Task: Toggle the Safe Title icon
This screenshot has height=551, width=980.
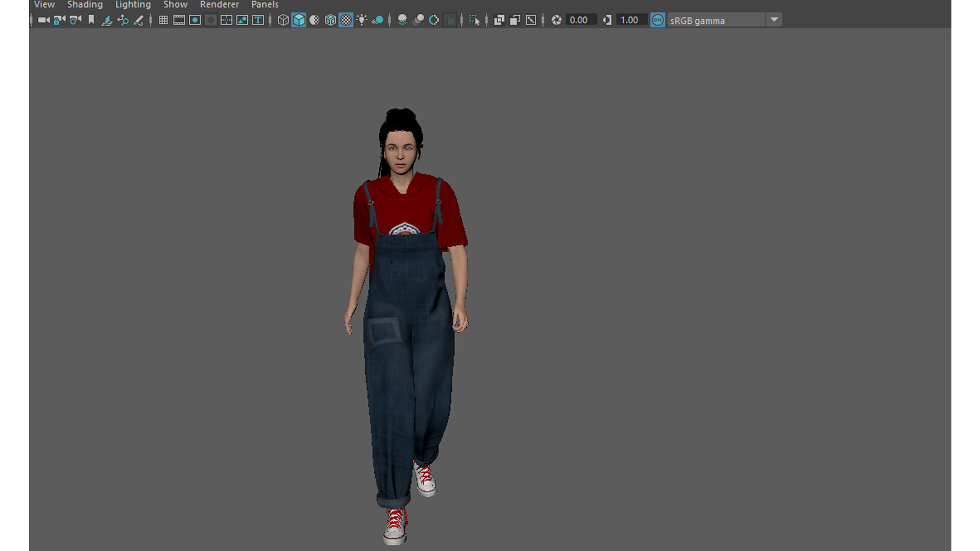Action: pyautogui.click(x=258, y=20)
